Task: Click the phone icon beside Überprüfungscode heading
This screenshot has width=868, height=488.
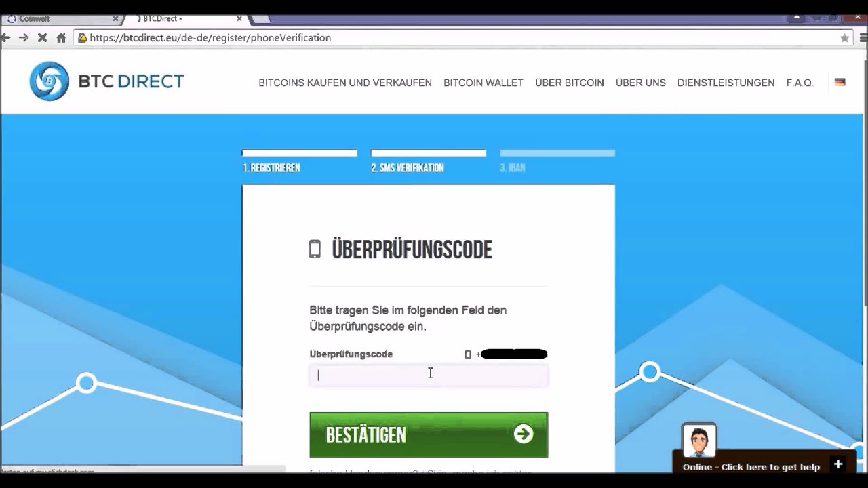Action: [315, 249]
